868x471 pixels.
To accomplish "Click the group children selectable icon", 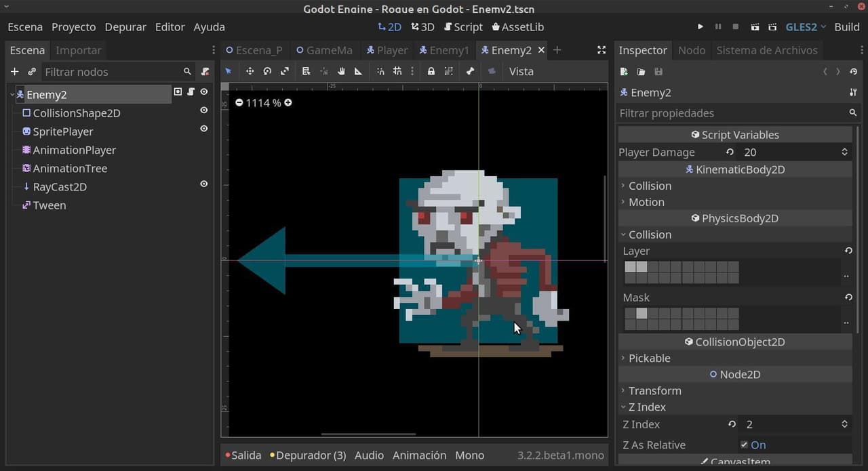I will tap(448, 71).
